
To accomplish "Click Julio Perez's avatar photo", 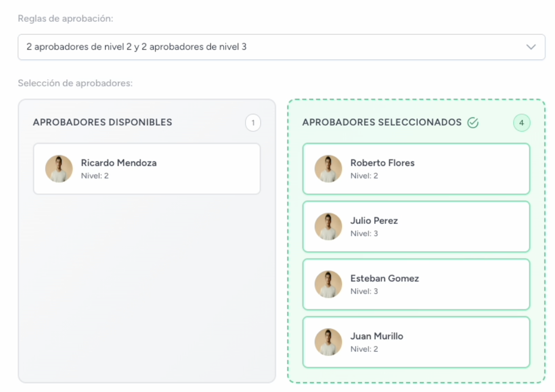I will click(x=328, y=227).
